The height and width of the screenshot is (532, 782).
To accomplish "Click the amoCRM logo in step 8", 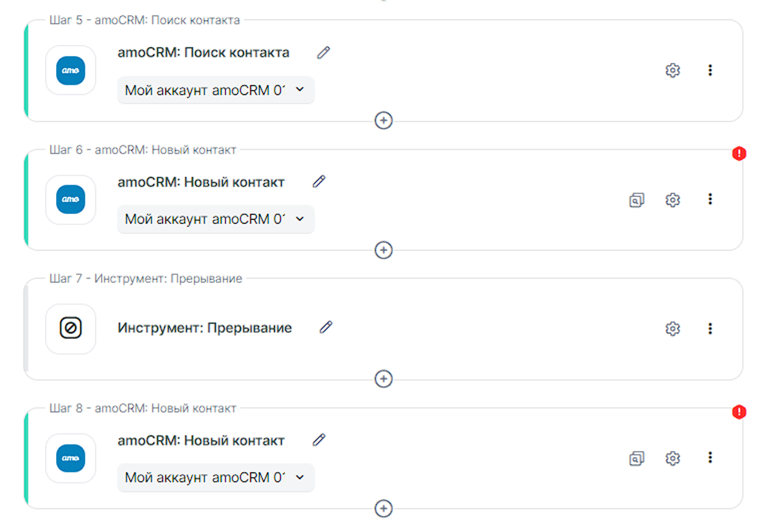I will coord(70,458).
